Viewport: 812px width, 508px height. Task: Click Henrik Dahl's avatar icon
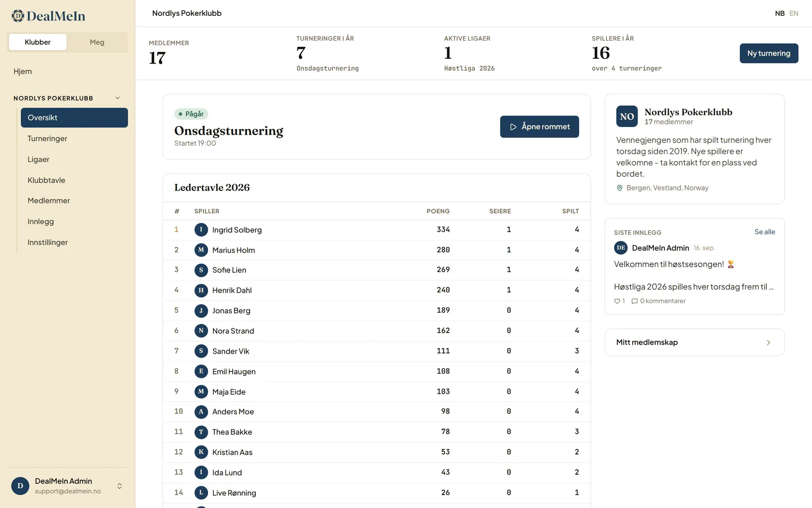tap(201, 290)
